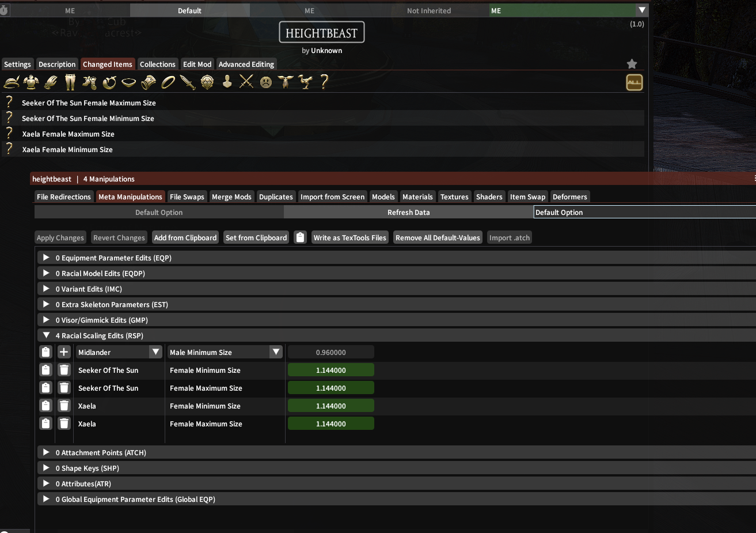Image resolution: width=756 pixels, height=533 pixels.
Task: Select Seeker Of The Sun Female Minimum Size changed item
Action: pyautogui.click(x=323, y=118)
